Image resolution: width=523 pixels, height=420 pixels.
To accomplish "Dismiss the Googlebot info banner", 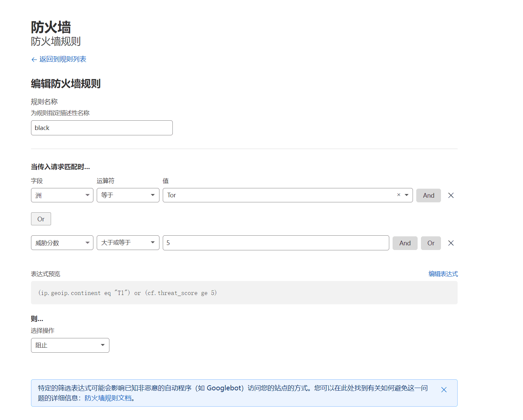I will click(444, 390).
